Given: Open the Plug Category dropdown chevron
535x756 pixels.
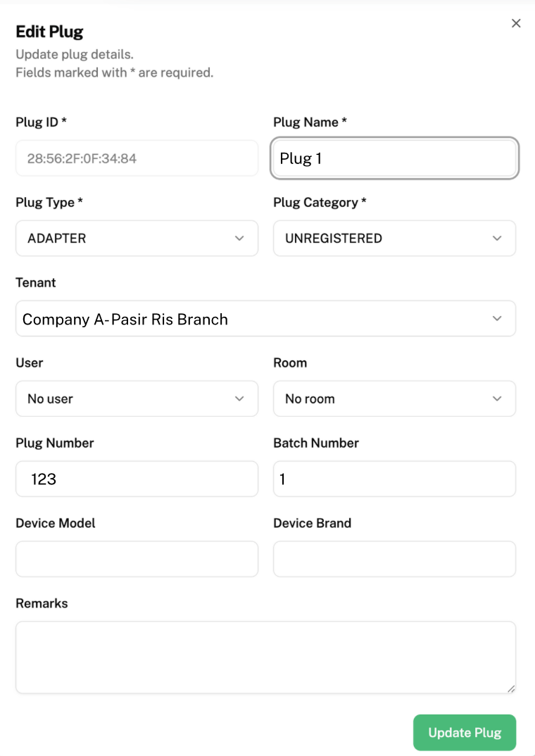Looking at the screenshot, I should [x=497, y=238].
